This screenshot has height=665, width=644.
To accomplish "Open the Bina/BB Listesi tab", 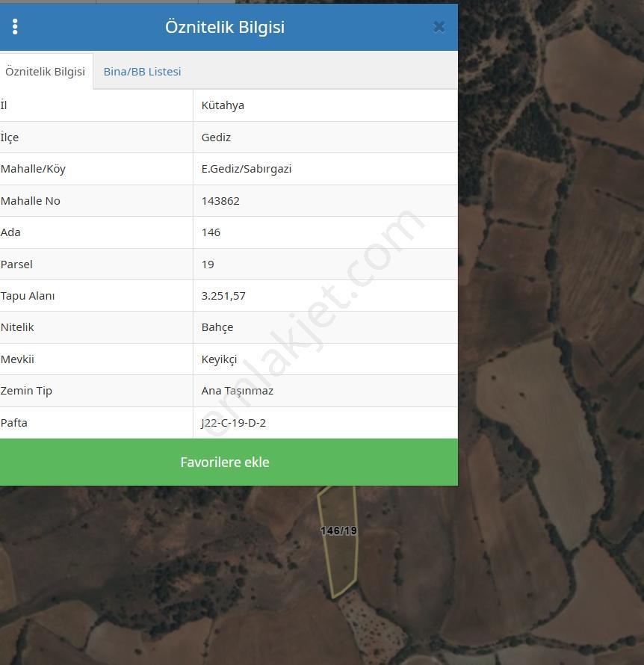I will coord(142,71).
